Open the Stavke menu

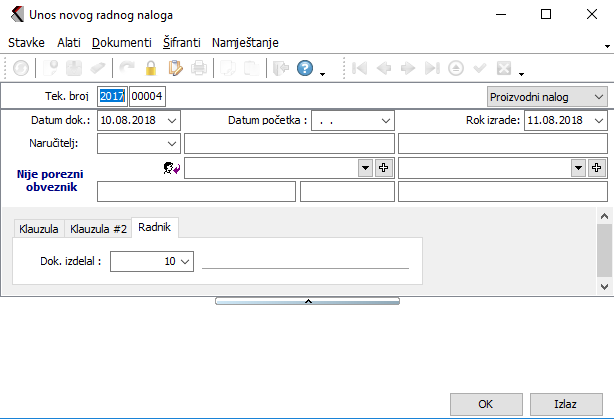pyautogui.click(x=26, y=43)
